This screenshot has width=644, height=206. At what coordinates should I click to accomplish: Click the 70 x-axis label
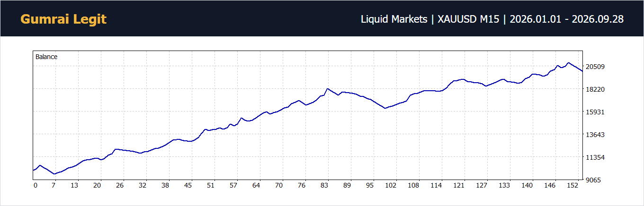tap(279, 186)
